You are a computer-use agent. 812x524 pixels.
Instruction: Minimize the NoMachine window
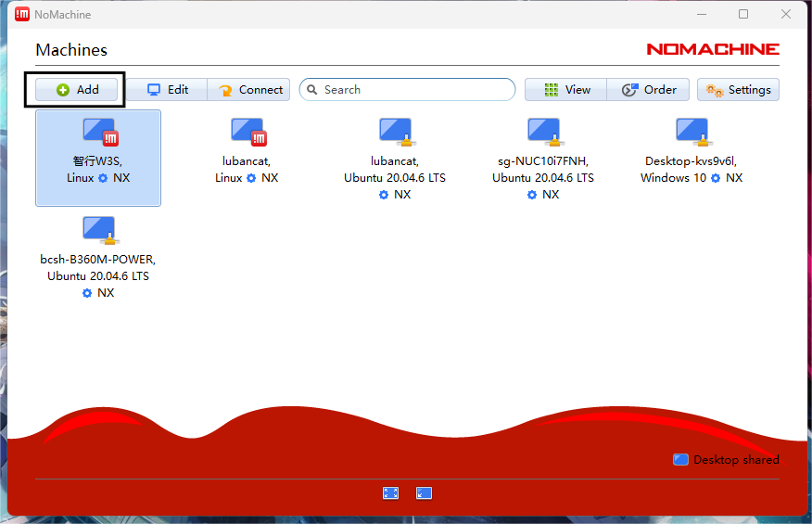coord(702,14)
